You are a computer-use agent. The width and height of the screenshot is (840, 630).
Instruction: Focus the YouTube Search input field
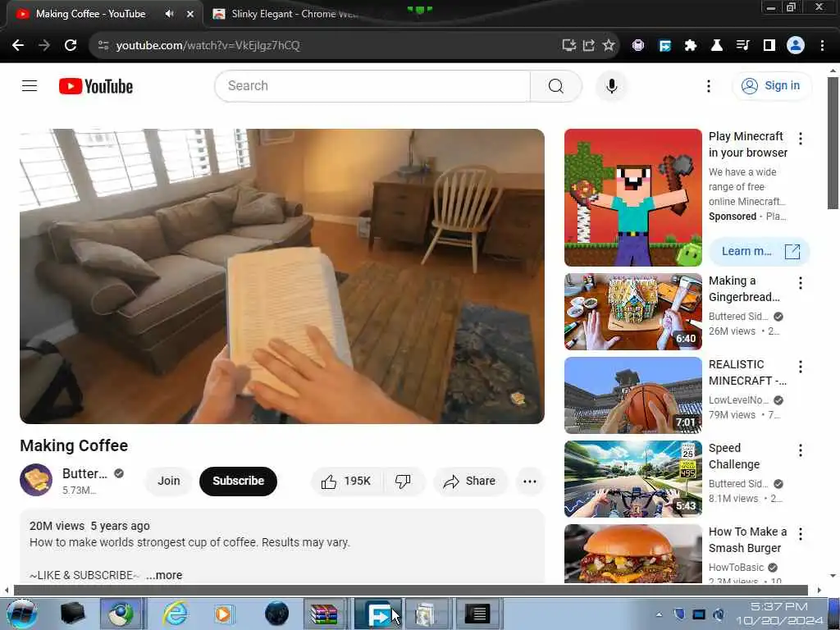coord(373,85)
